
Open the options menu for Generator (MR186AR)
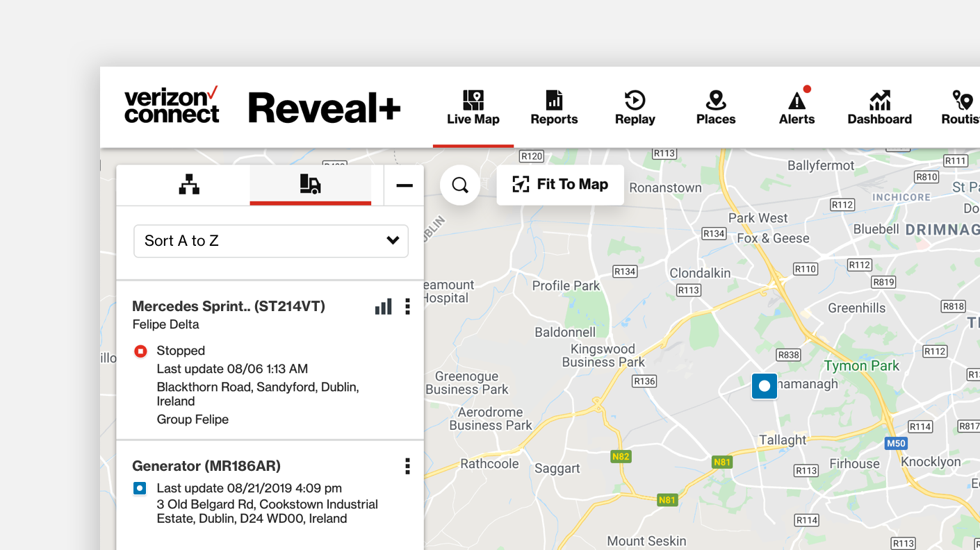pos(407,467)
